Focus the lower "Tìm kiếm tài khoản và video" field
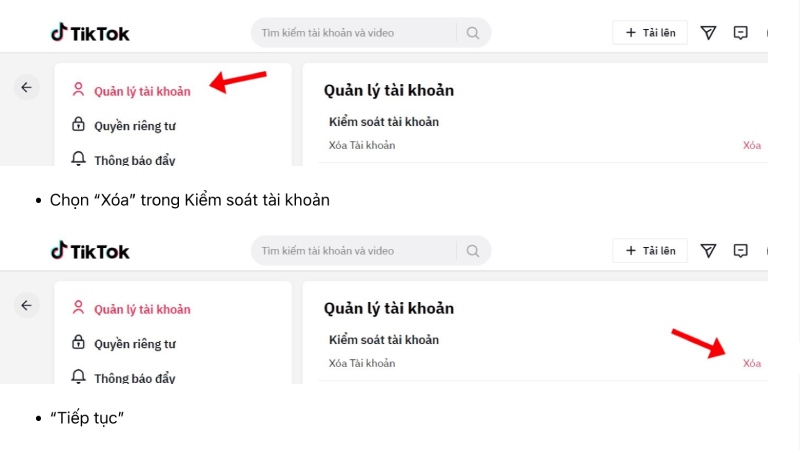 pyautogui.click(x=355, y=251)
